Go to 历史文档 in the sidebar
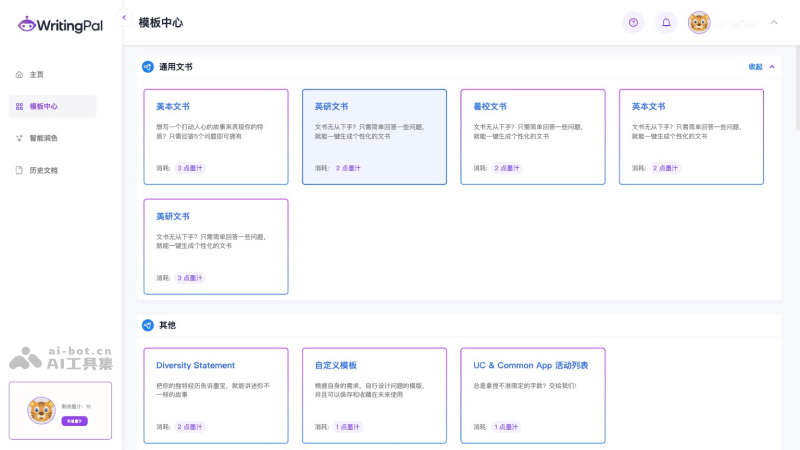The width and height of the screenshot is (800, 450). (44, 170)
